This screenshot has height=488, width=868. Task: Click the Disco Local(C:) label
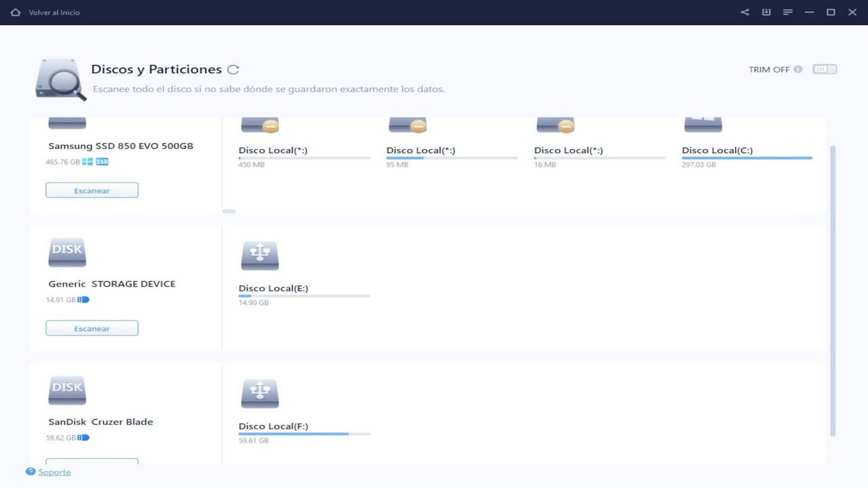pyautogui.click(x=717, y=150)
